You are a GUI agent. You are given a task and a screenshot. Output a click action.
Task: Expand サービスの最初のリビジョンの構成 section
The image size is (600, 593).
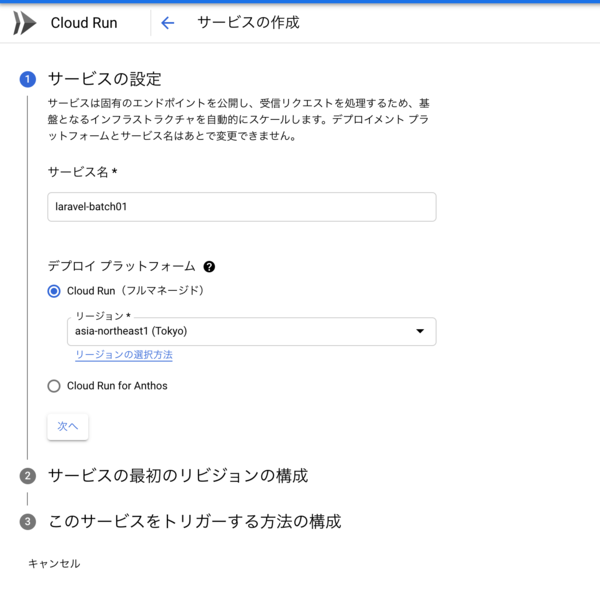point(178,476)
